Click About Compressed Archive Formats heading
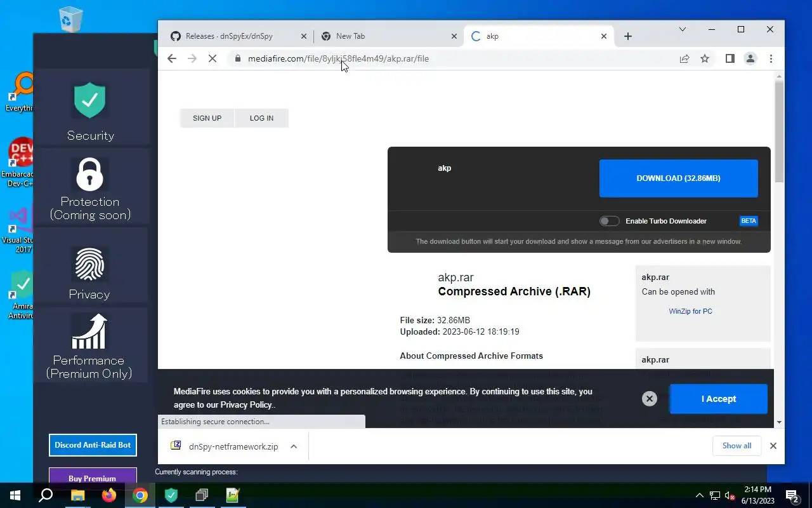 471,356
